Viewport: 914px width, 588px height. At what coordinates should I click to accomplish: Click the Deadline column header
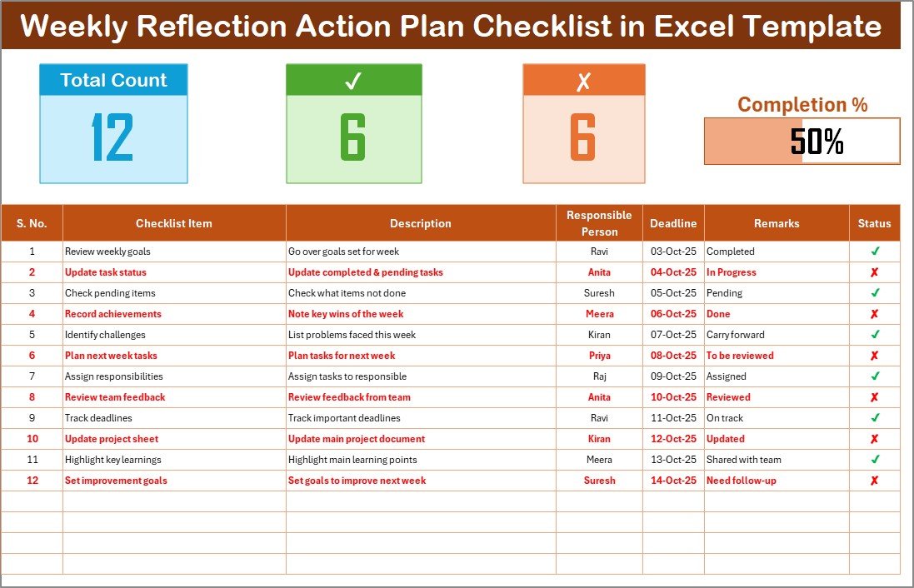point(673,223)
